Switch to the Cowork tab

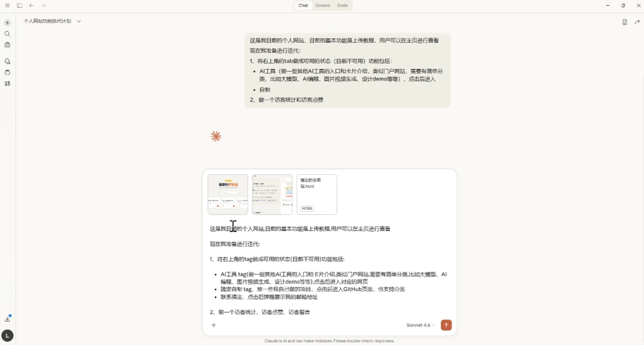(323, 5)
